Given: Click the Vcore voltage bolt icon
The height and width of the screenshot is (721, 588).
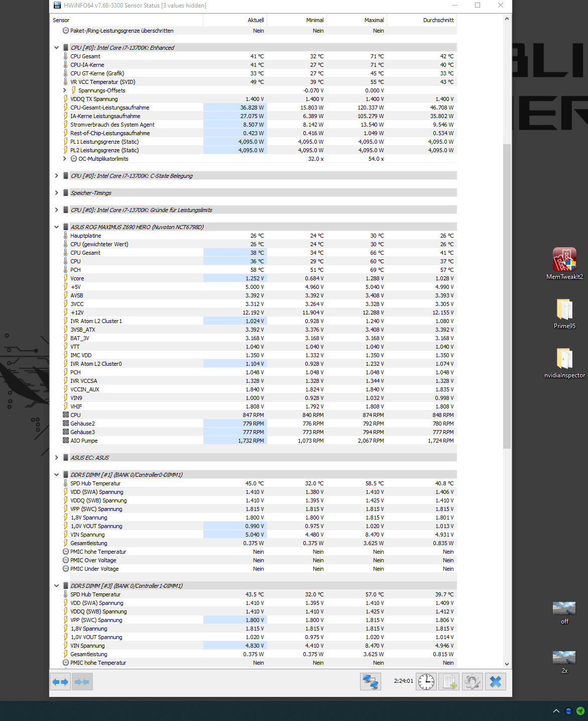Looking at the screenshot, I should pos(66,278).
